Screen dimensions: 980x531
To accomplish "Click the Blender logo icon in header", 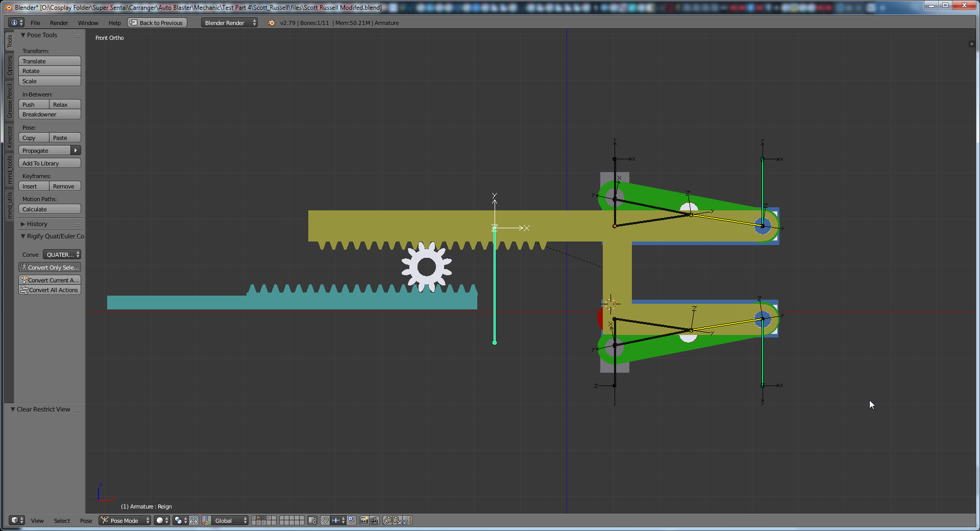I will click(x=271, y=22).
